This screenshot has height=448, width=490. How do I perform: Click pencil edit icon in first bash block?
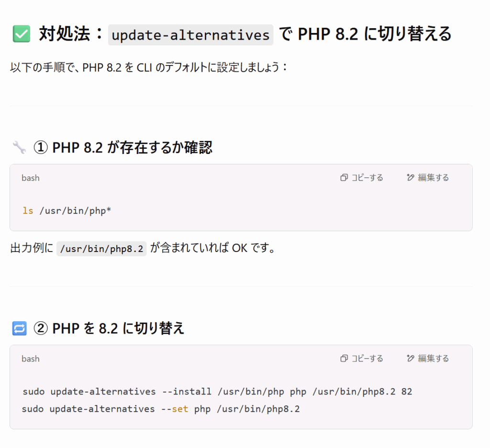(x=410, y=178)
